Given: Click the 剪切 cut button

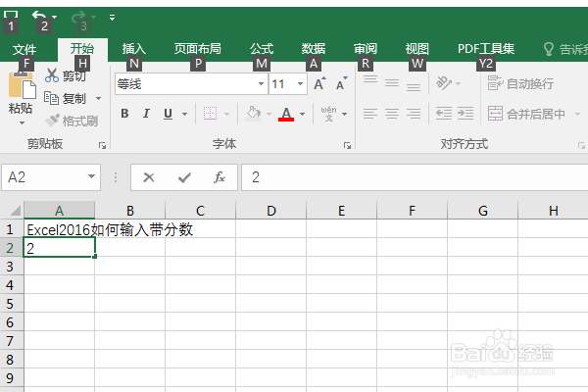Looking at the screenshot, I should coord(66,75).
